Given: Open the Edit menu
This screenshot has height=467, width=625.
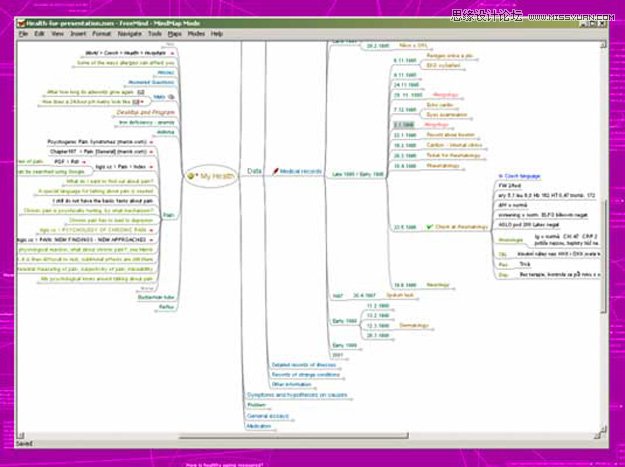Looking at the screenshot, I should click(x=39, y=34).
